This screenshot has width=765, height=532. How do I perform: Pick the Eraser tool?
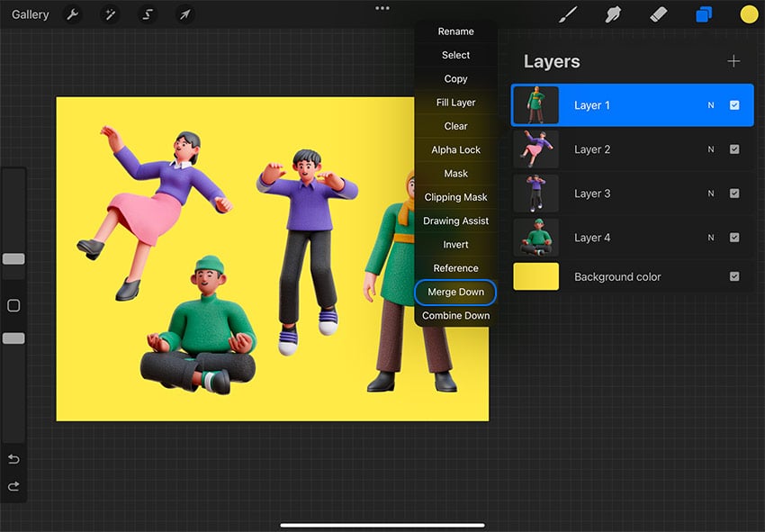657,14
